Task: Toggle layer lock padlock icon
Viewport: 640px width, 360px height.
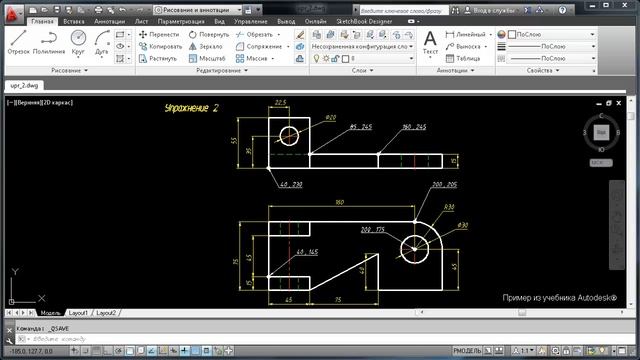Action: [x=335, y=59]
